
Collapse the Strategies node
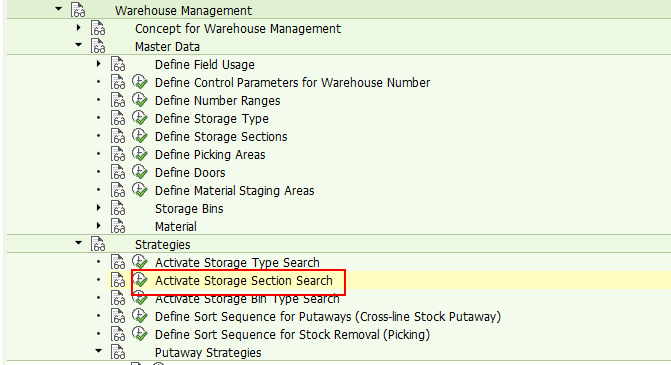coord(78,243)
